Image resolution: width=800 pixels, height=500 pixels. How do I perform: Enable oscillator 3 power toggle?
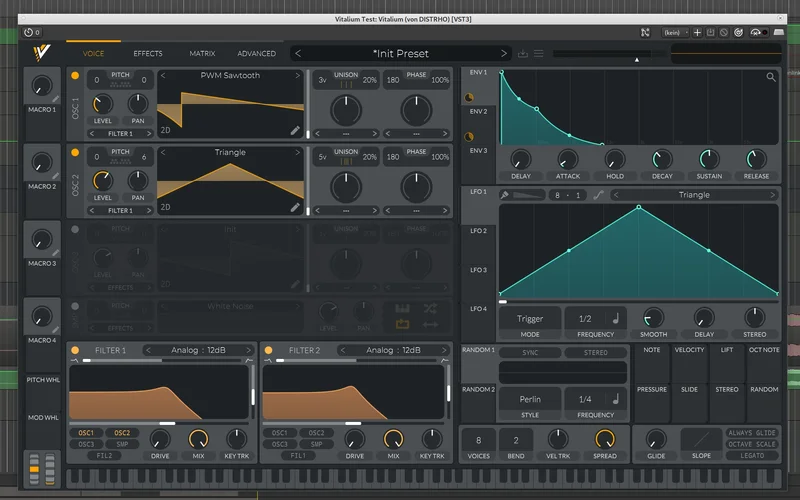75,229
